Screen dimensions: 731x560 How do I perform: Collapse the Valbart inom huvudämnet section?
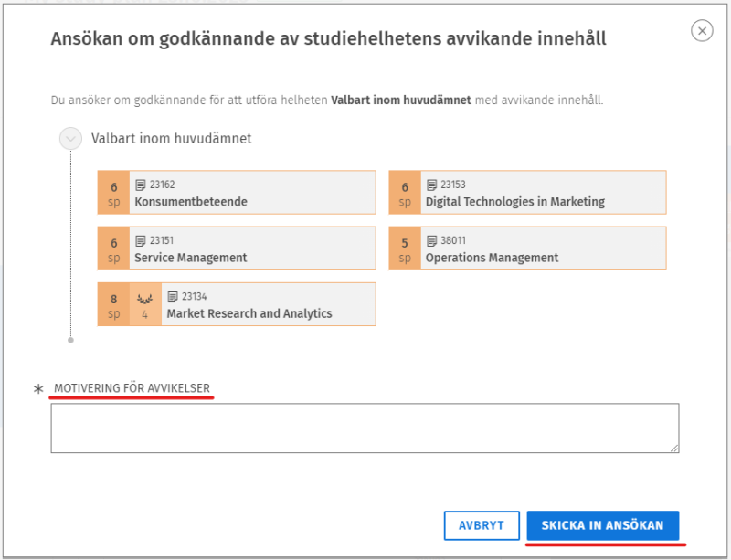click(x=70, y=139)
